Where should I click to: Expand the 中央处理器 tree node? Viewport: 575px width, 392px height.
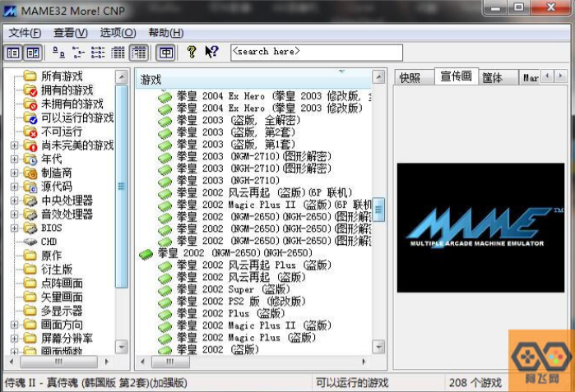coord(14,201)
